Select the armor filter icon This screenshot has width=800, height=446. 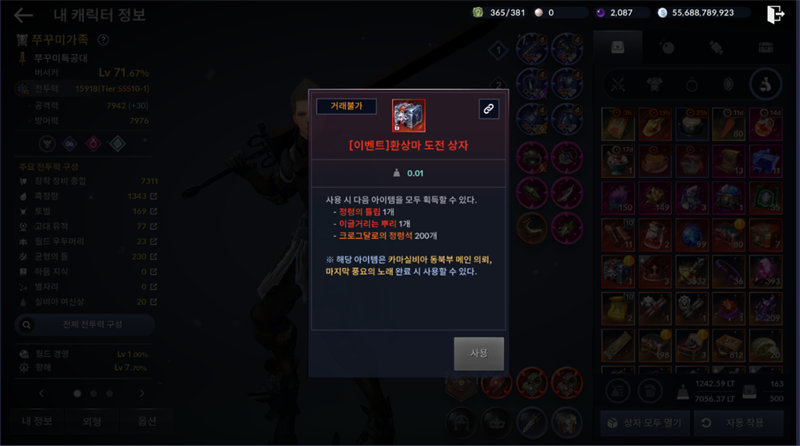[x=655, y=85]
